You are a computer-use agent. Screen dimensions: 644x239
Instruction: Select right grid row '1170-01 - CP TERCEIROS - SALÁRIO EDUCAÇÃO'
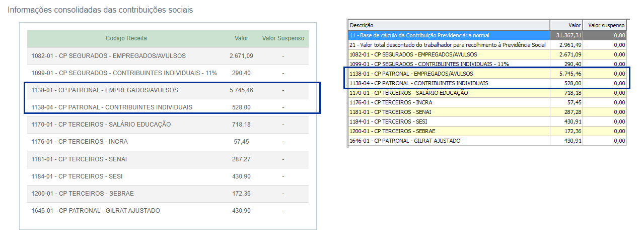click(x=487, y=93)
